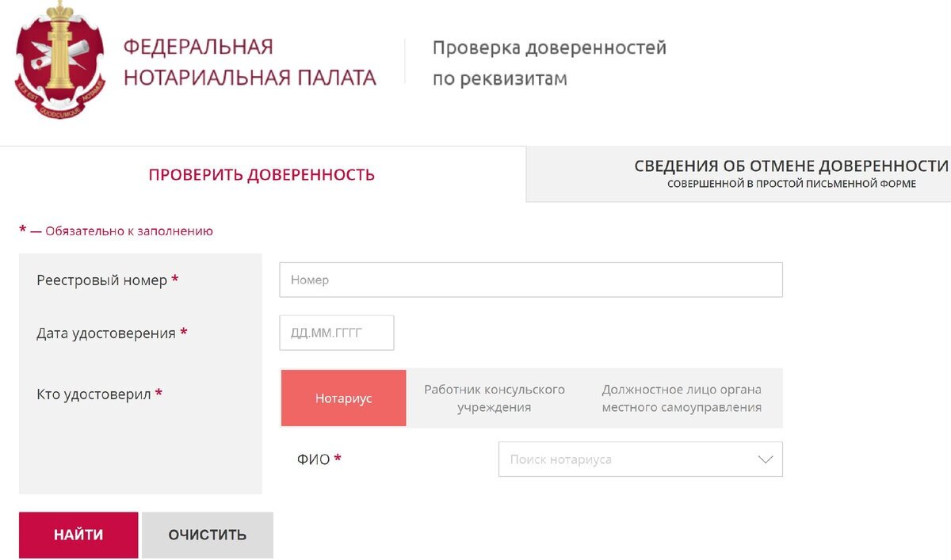Click ОЧИСТИТЬ to clear the form
The image size is (951, 560).
(x=207, y=535)
